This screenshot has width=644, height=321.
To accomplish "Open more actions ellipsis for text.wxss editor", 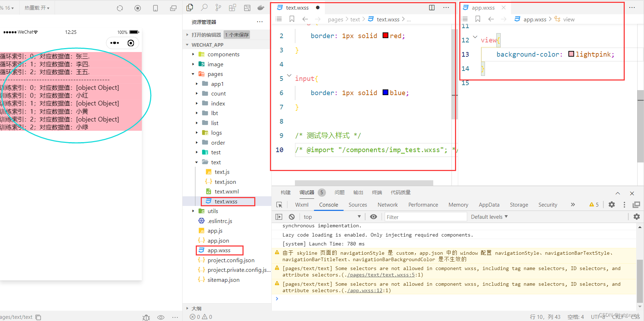I will pos(446,7).
